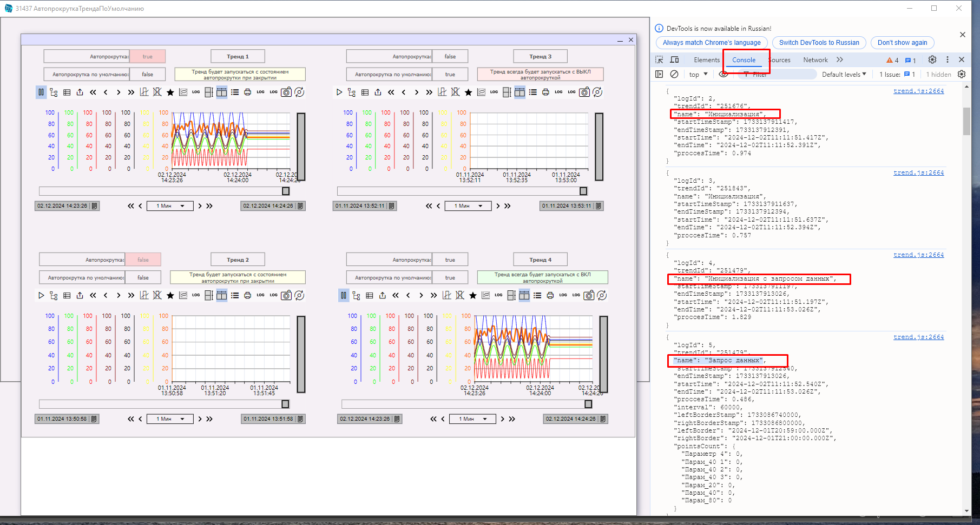Switch to the Elements tab in DevTools
Screen dimensions: 980x525
point(707,60)
